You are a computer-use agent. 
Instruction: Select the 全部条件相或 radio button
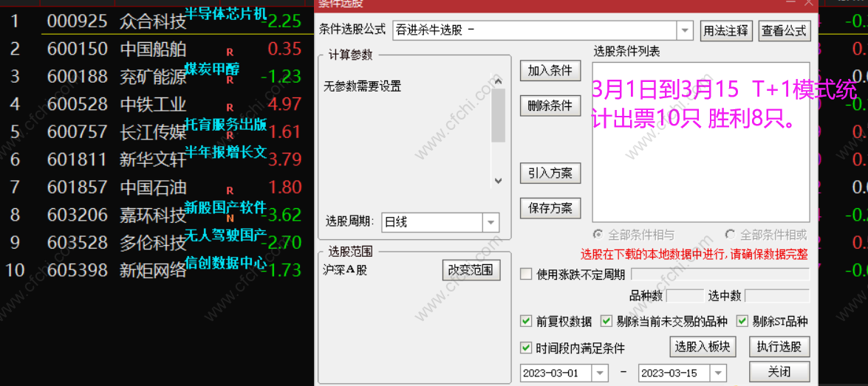pyautogui.click(x=730, y=235)
